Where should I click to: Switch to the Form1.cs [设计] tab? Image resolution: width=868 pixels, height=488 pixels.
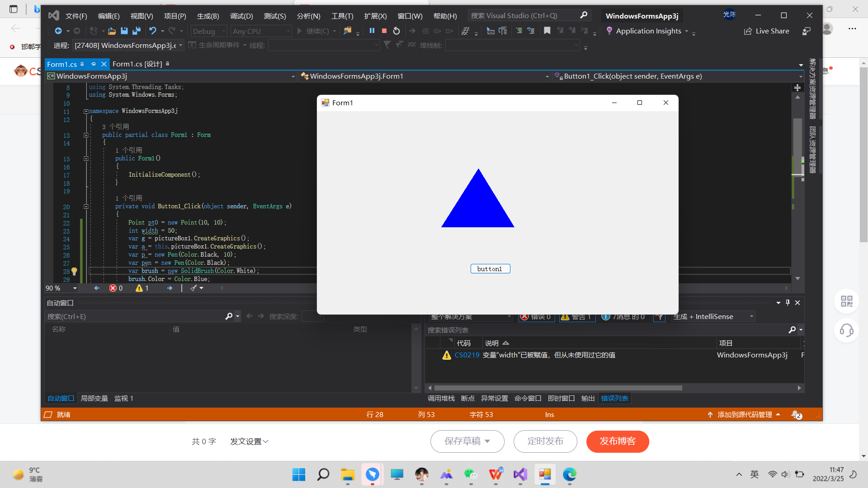tap(137, 64)
